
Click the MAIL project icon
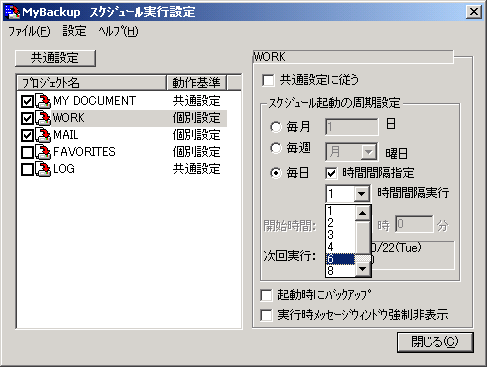43,135
